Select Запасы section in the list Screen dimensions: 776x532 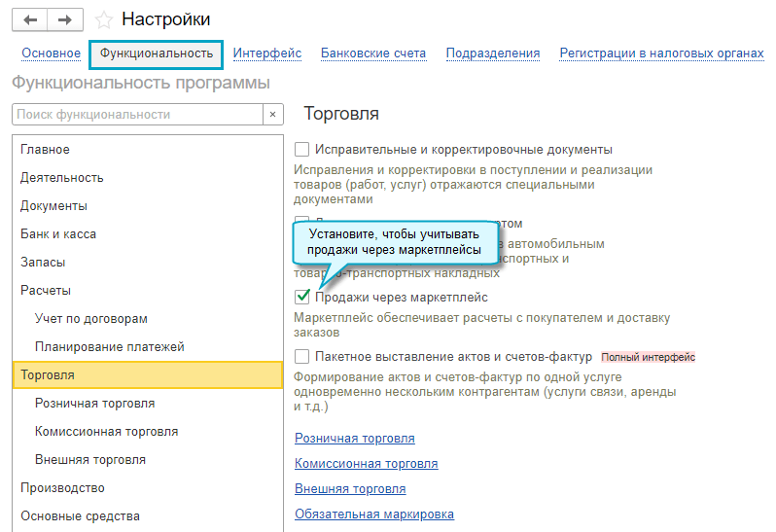click(148, 263)
